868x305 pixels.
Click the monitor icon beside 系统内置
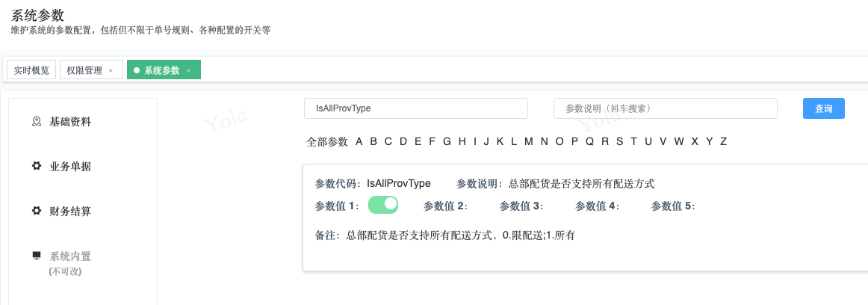37,255
